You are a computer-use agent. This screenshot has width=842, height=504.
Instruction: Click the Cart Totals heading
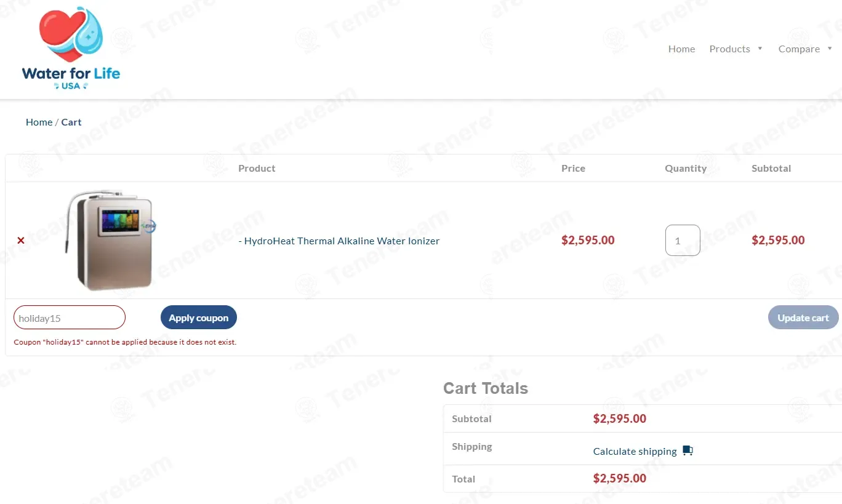click(486, 388)
